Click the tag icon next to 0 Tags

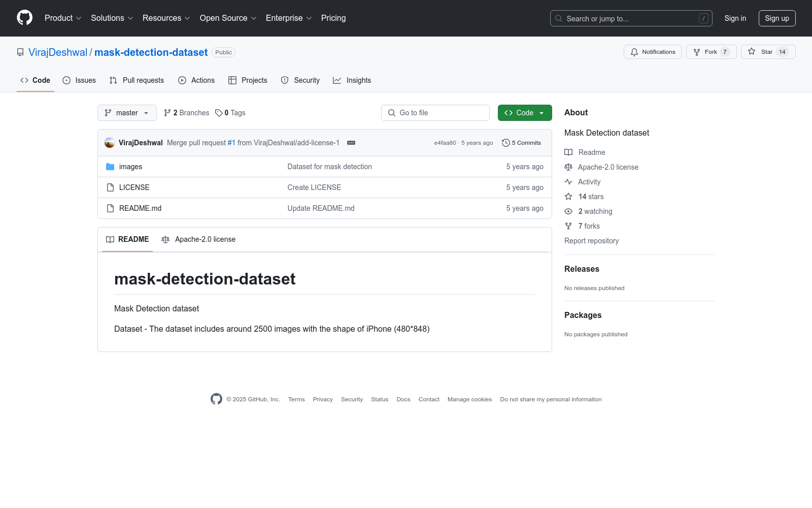click(x=219, y=113)
